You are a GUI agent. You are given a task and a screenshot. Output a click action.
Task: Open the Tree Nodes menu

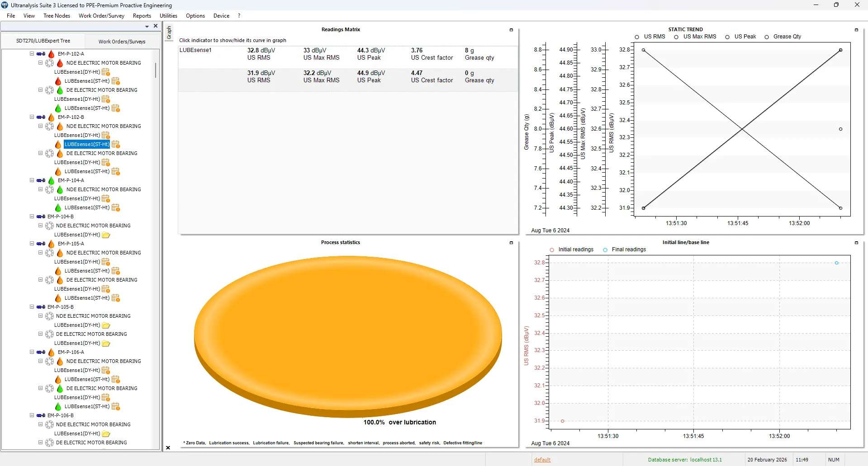[57, 16]
